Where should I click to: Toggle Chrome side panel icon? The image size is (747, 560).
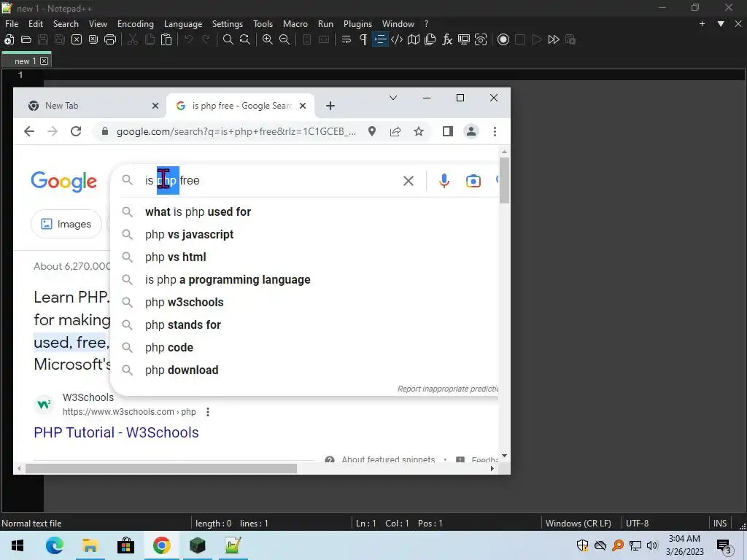point(448,131)
